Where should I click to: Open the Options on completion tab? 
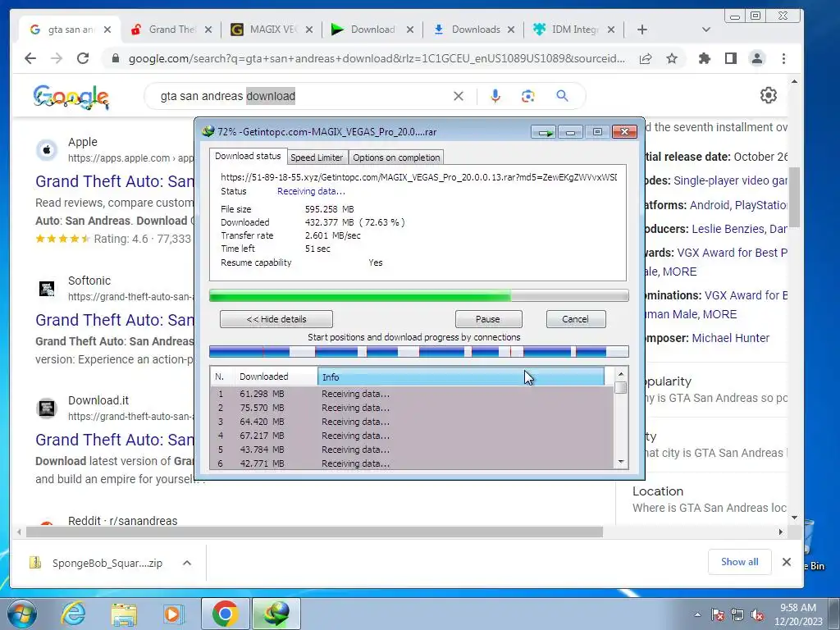396,157
